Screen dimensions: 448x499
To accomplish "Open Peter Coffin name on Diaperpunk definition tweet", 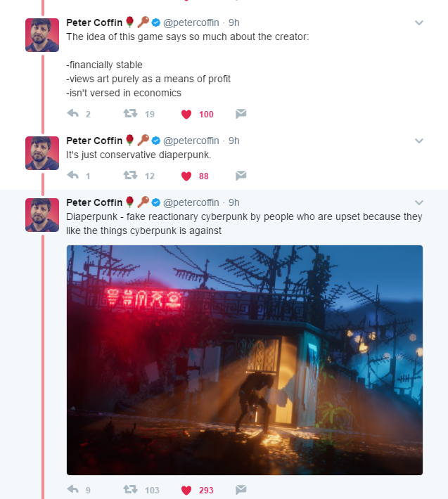I will (94, 202).
